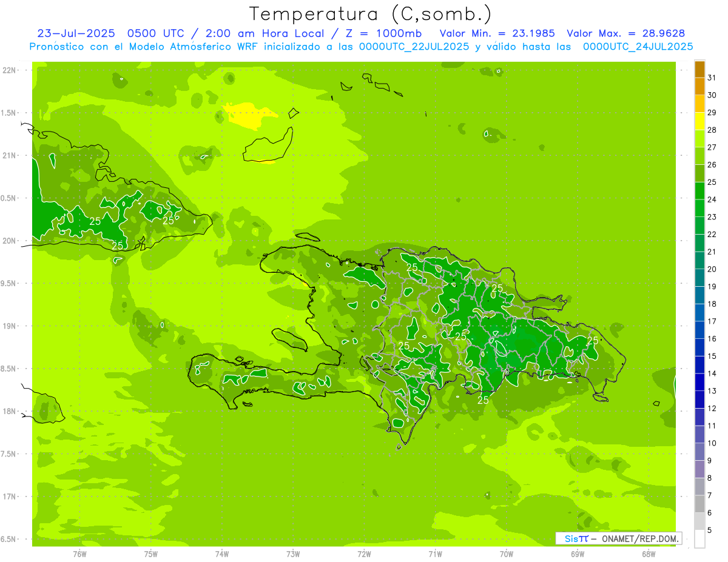Click the "75W" longitude axis label
This screenshot has width=728, height=562.
[150, 554]
